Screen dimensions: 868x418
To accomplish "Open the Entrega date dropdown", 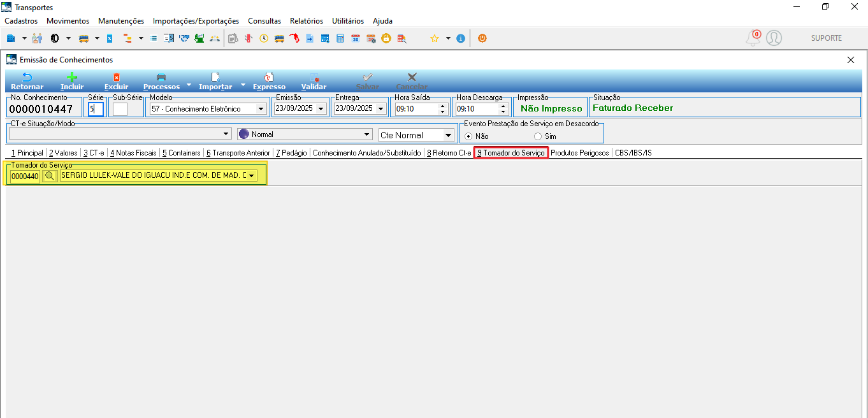I will 381,109.
